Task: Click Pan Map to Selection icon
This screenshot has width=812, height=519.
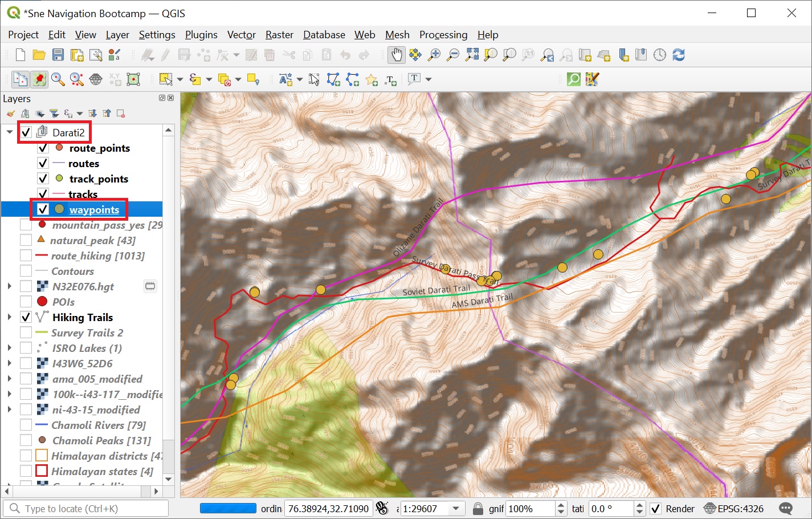Action: [x=415, y=55]
